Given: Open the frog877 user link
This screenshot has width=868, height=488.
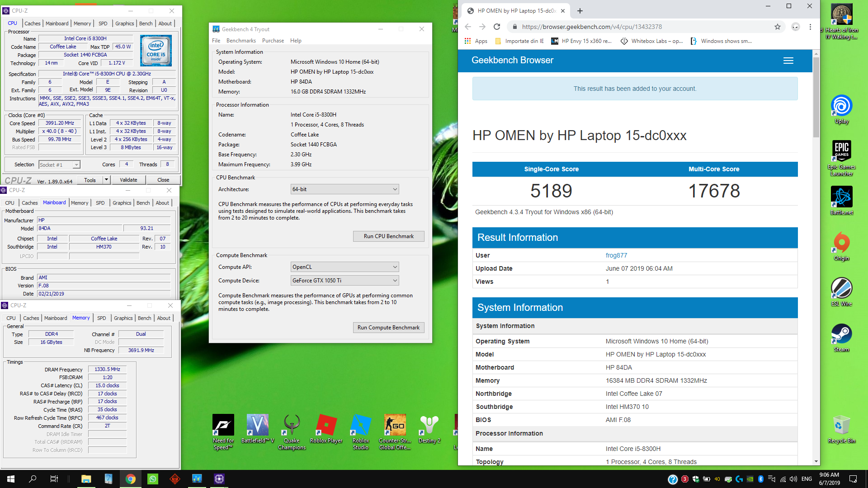Looking at the screenshot, I should click(616, 255).
